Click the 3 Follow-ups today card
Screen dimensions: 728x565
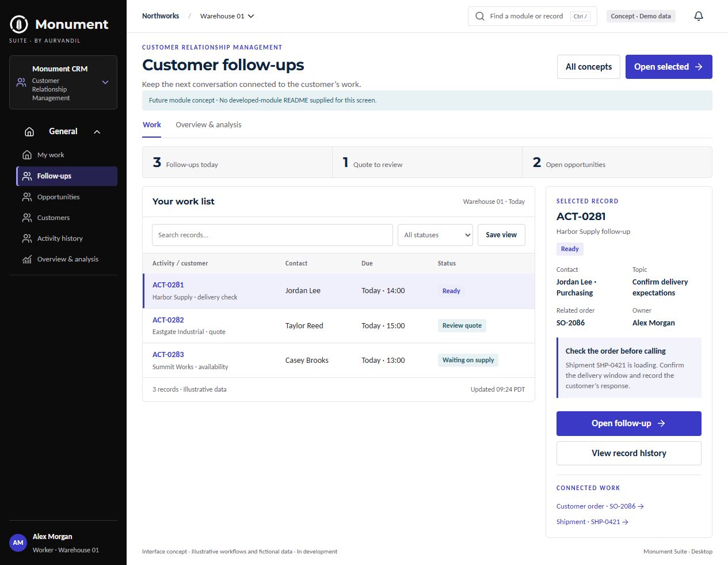pyautogui.click(x=237, y=162)
